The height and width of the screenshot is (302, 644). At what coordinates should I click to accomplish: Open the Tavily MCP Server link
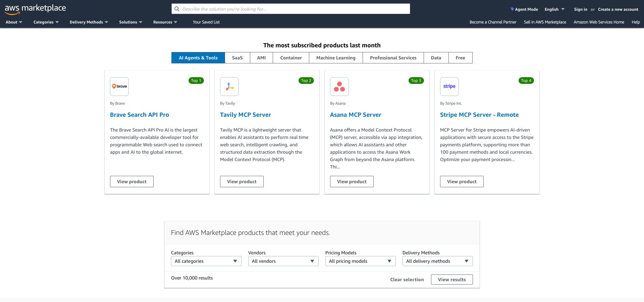click(x=245, y=115)
